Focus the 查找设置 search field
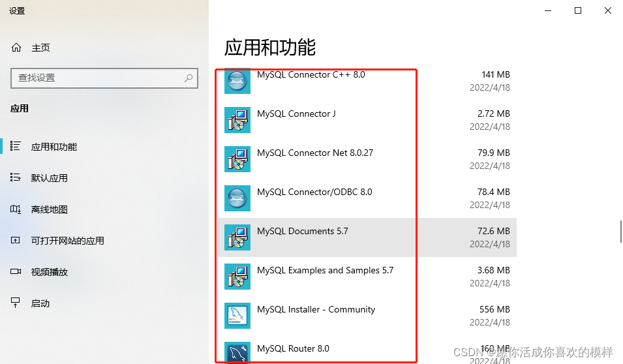This screenshot has width=623, height=364. coord(104,78)
